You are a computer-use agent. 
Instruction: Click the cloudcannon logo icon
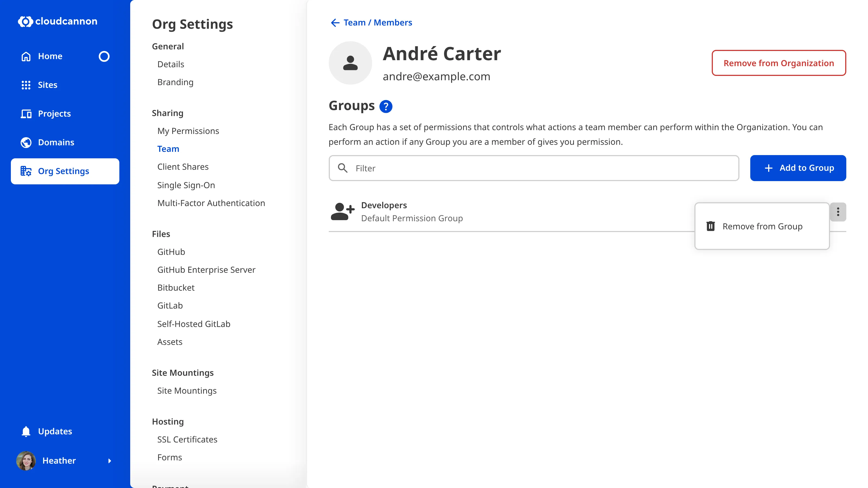(x=25, y=22)
